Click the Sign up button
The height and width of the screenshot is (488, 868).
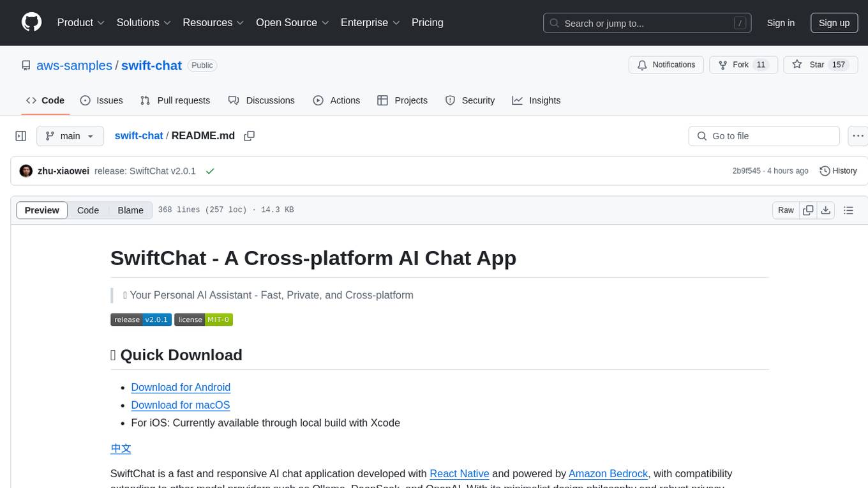click(834, 23)
